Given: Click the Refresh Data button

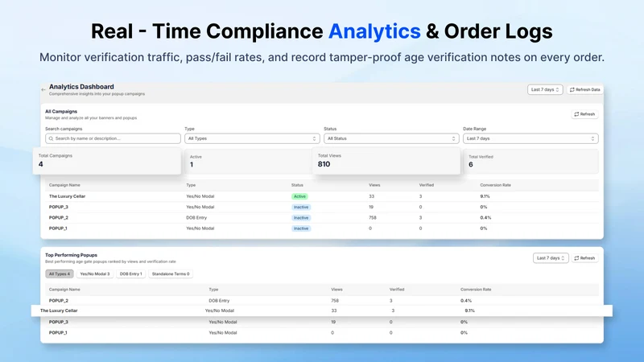Looking at the screenshot, I should coord(585,89).
